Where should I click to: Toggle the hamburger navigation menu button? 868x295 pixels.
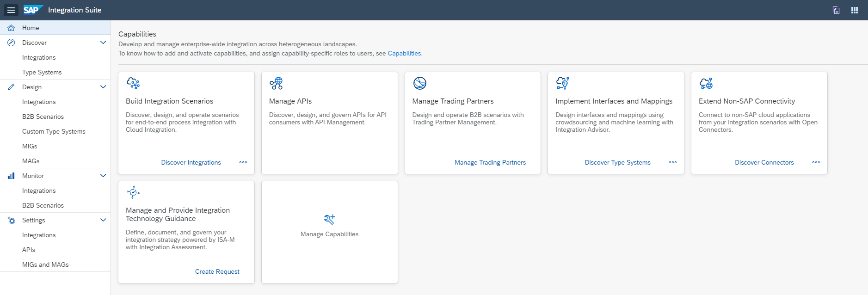point(11,10)
